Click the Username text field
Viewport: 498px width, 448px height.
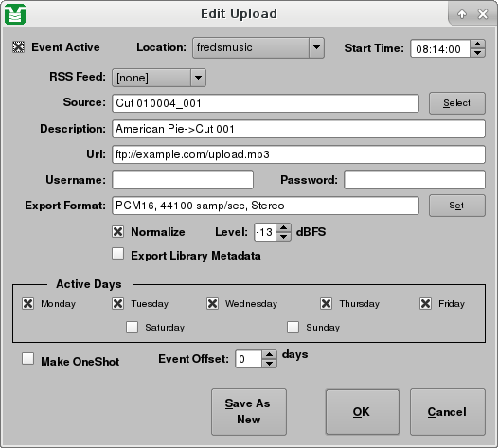click(183, 180)
